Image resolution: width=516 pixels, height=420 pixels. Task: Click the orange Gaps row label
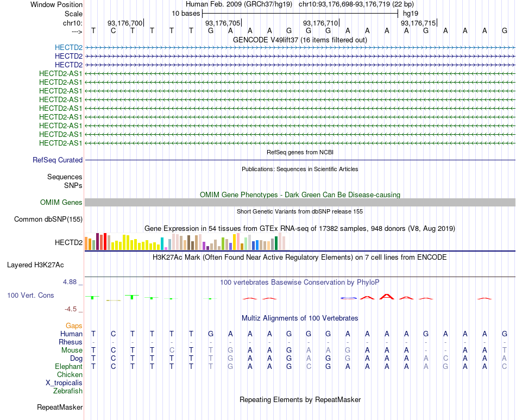coord(74,325)
